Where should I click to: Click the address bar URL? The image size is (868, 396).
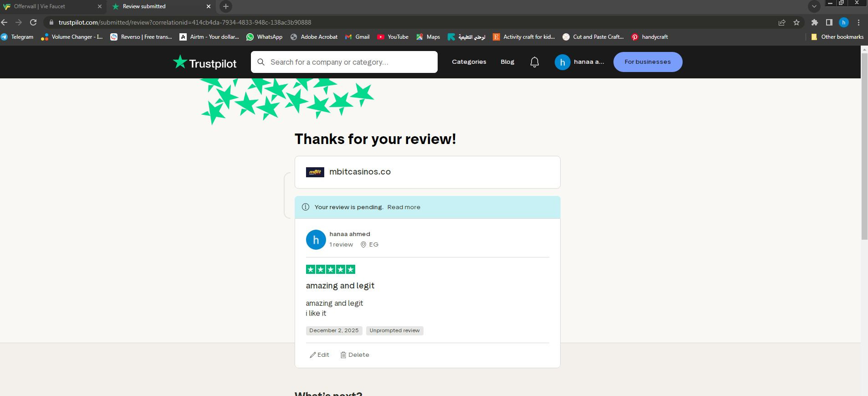[x=185, y=22]
